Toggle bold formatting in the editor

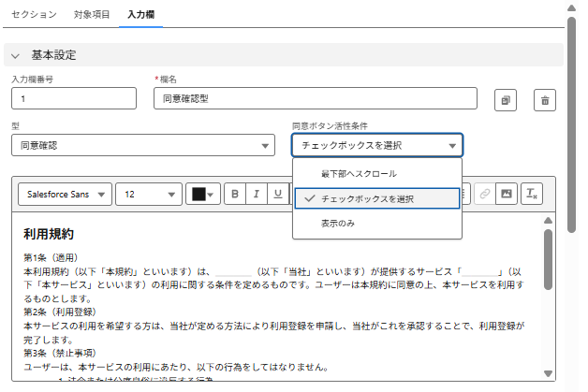(x=235, y=194)
